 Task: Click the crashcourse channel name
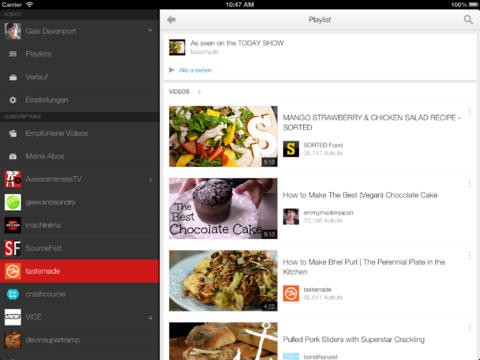45,294
